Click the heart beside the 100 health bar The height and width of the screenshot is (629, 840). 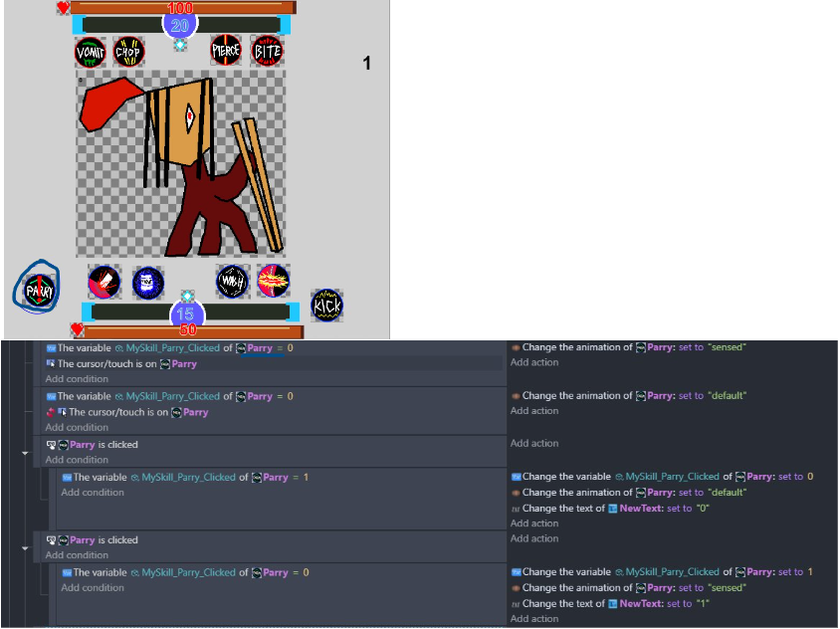pyautogui.click(x=64, y=8)
